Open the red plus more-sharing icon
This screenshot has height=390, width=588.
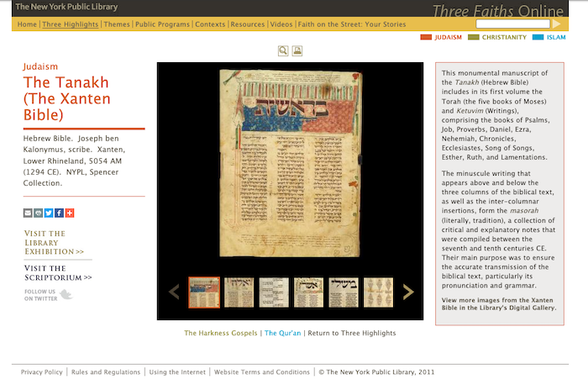coord(70,213)
